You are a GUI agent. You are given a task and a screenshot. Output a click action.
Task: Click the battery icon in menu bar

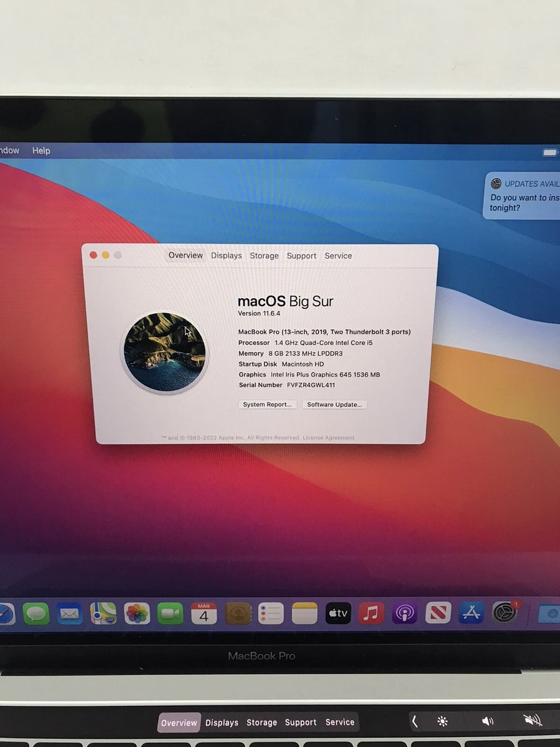coord(550,153)
